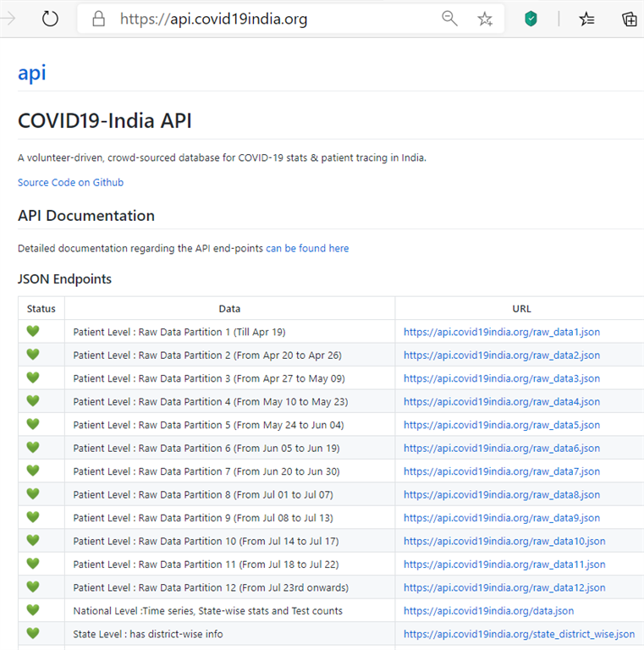The width and height of the screenshot is (644, 650).
Task: Reload the page with refresh icon
Action: pyautogui.click(x=50, y=19)
